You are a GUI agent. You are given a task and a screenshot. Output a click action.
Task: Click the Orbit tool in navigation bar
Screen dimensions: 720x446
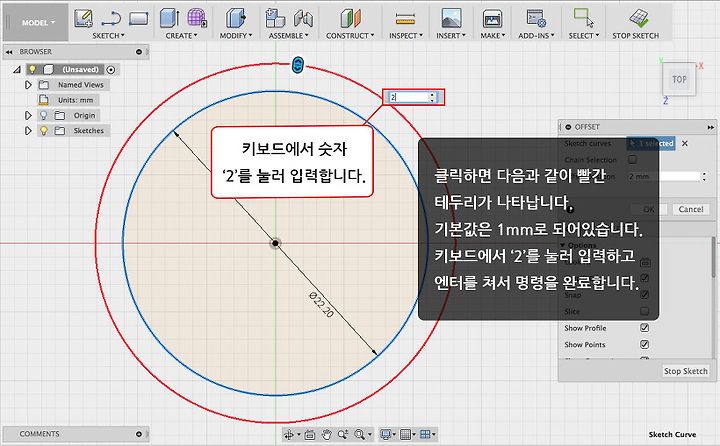click(289, 434)
